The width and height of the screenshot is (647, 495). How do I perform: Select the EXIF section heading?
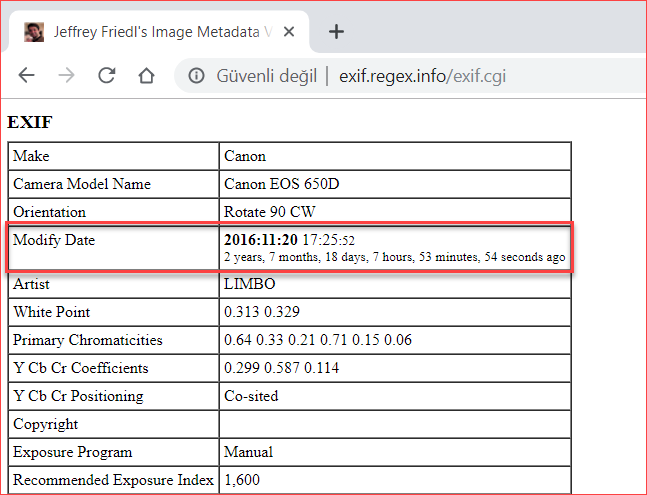[x=30, y=122]
